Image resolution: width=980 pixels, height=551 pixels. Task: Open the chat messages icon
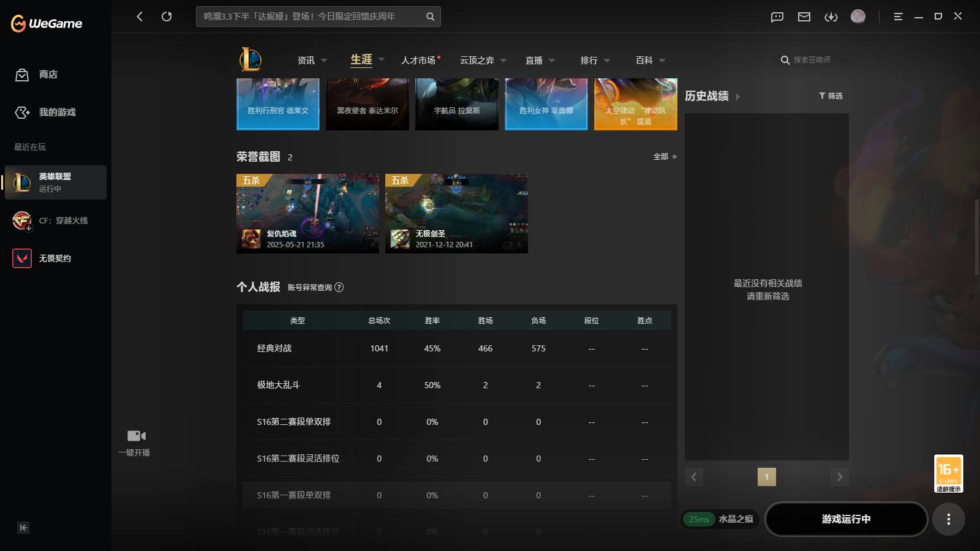(x=777, y=17)
